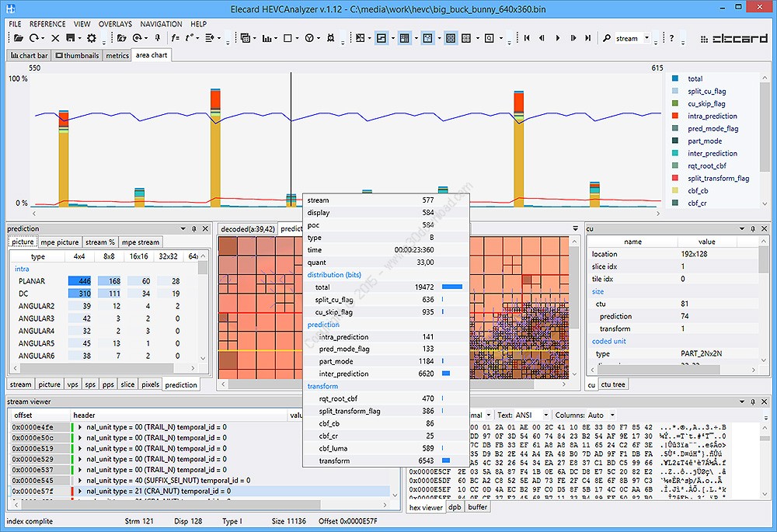Click the f= formula toolbar icon
The image size is (777, 532).
pyautogui.click(x=175, y=38)
